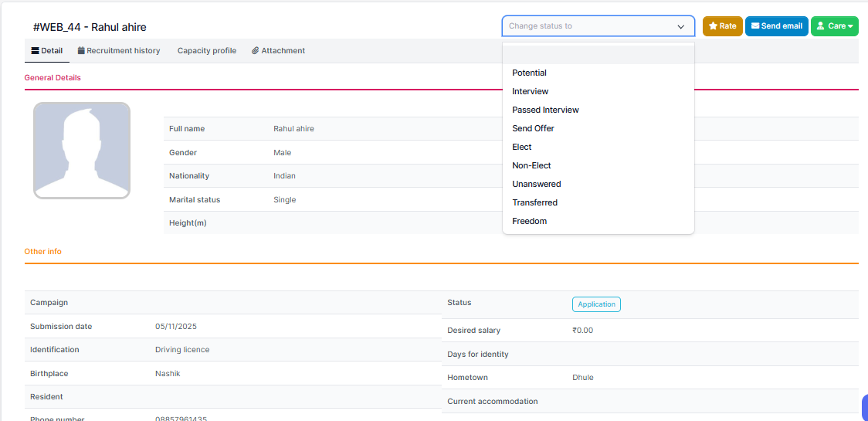Expand the Care dropdown caret
This screenshot has width=868, height=421.
[850, 26]
